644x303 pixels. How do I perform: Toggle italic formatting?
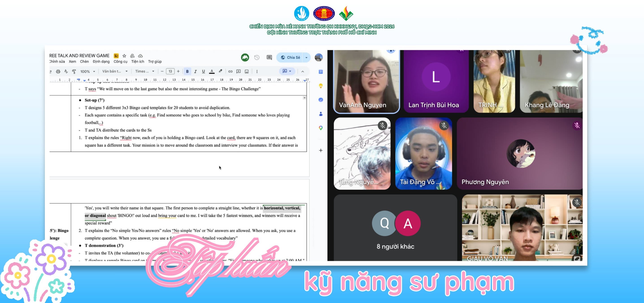tap(196, 71)
